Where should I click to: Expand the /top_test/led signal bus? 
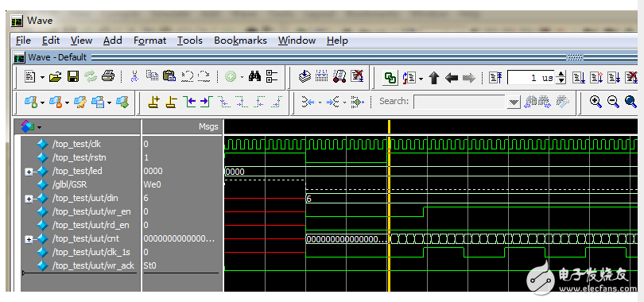tap(29, 172)
